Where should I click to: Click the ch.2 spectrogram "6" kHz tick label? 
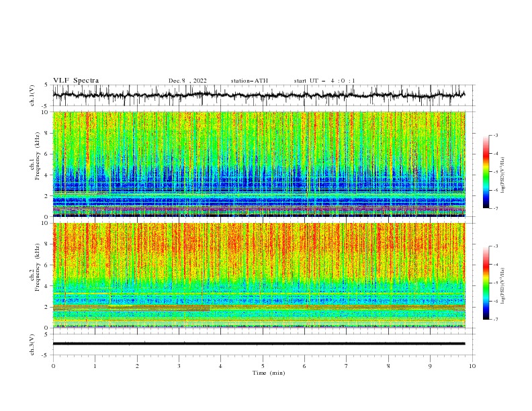(x=47, y=265)
